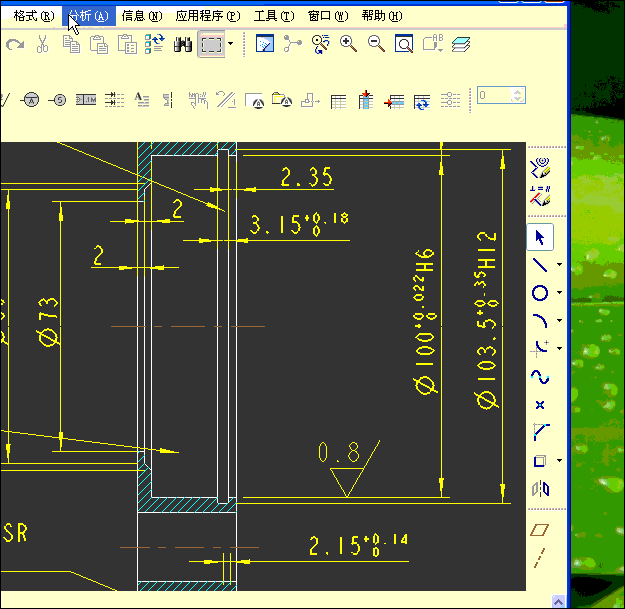
Task: Select the mirror tool
Action: coord(540,489)
